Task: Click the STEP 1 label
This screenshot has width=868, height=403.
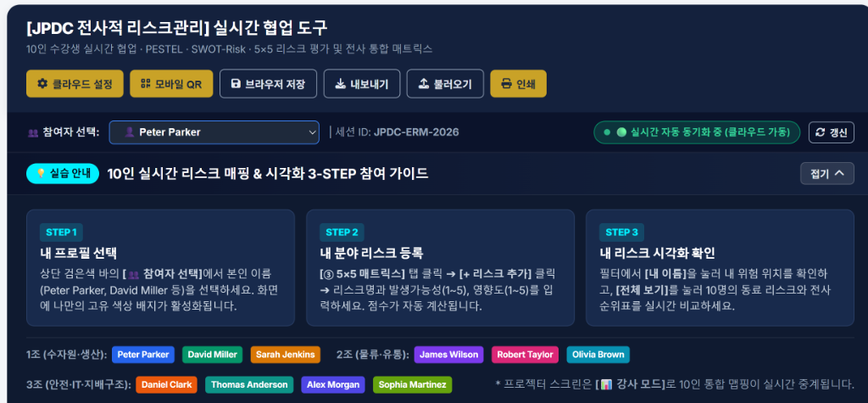Action: tap(61, 232)
